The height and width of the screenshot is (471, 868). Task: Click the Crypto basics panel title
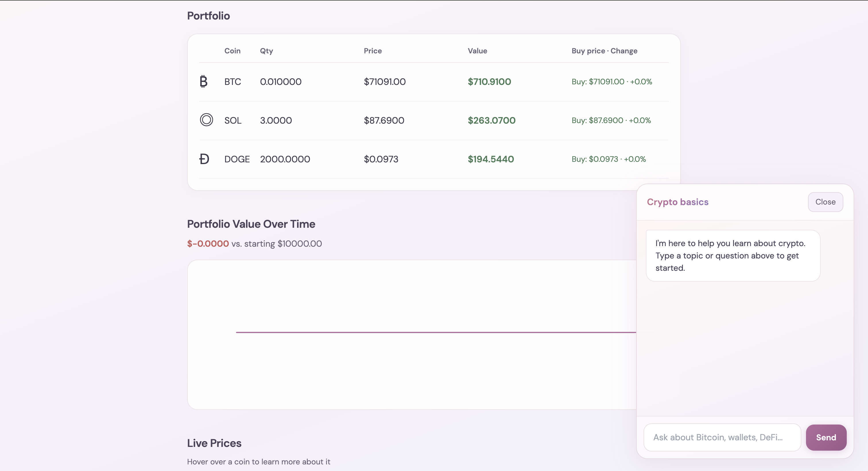click(x=677, y=202)
